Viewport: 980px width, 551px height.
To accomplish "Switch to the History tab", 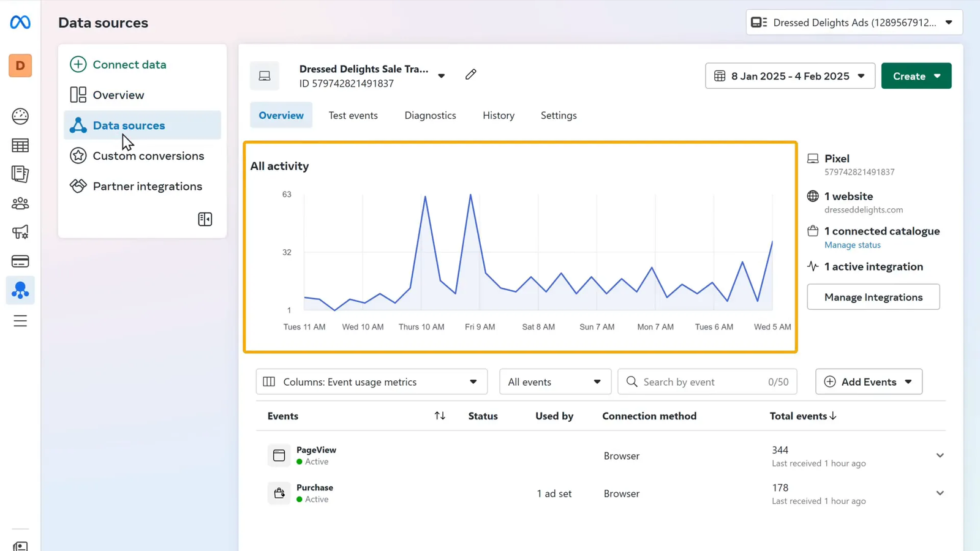I will (x=499, y=115).
